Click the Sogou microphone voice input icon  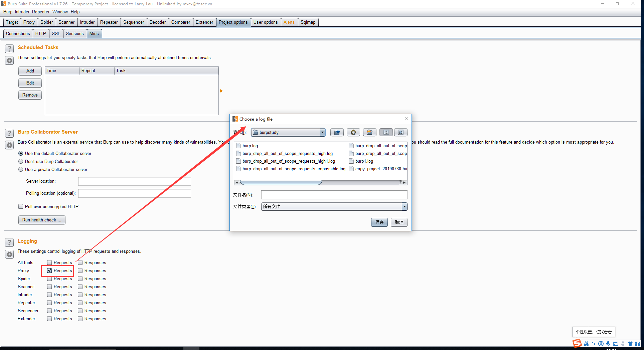tap(608, 344)
